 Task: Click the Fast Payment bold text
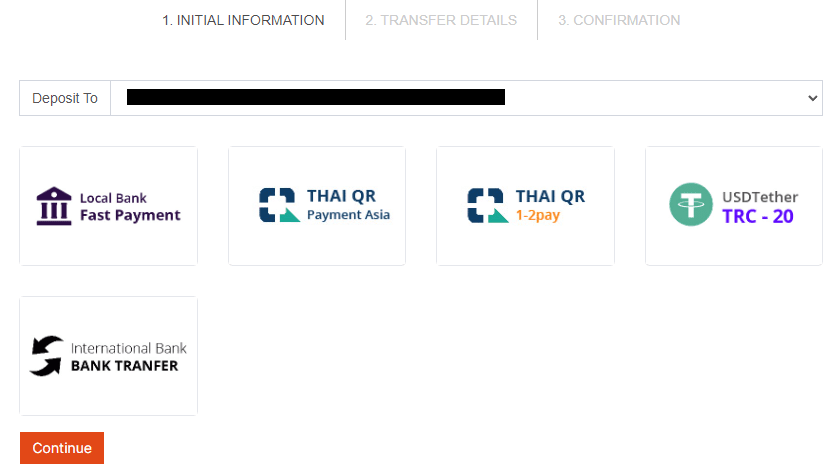click(130, 215)
